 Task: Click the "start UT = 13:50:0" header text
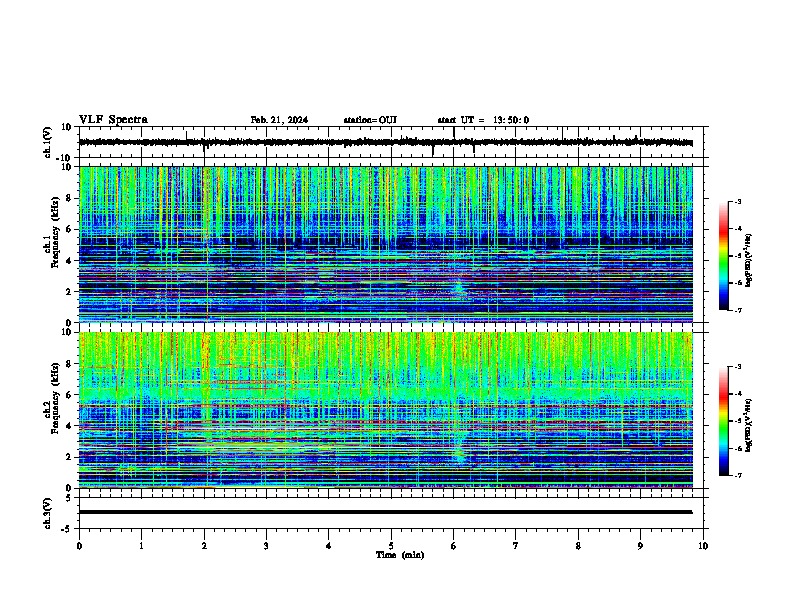pos(483,120)
